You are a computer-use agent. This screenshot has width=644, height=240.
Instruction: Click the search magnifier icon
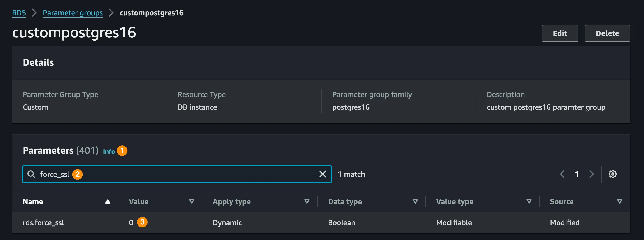31,174
